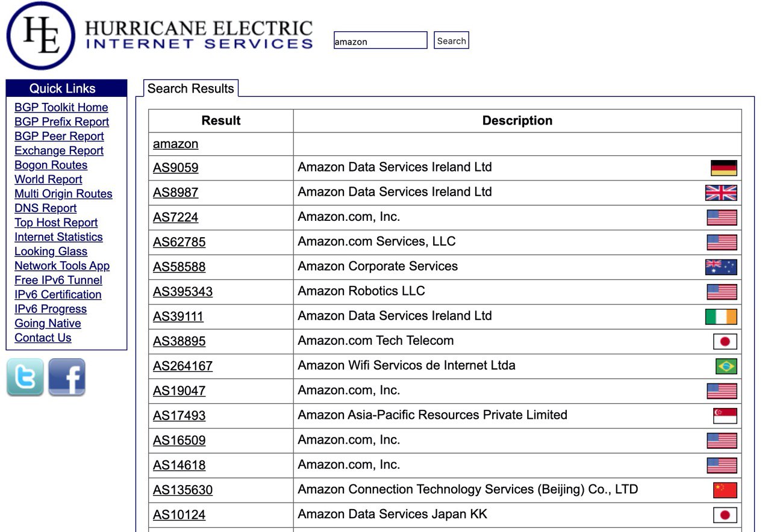The width and height of the screenshot is (771, 532).
Task: Open the AS17493 result link
Action: coord(179,416)
